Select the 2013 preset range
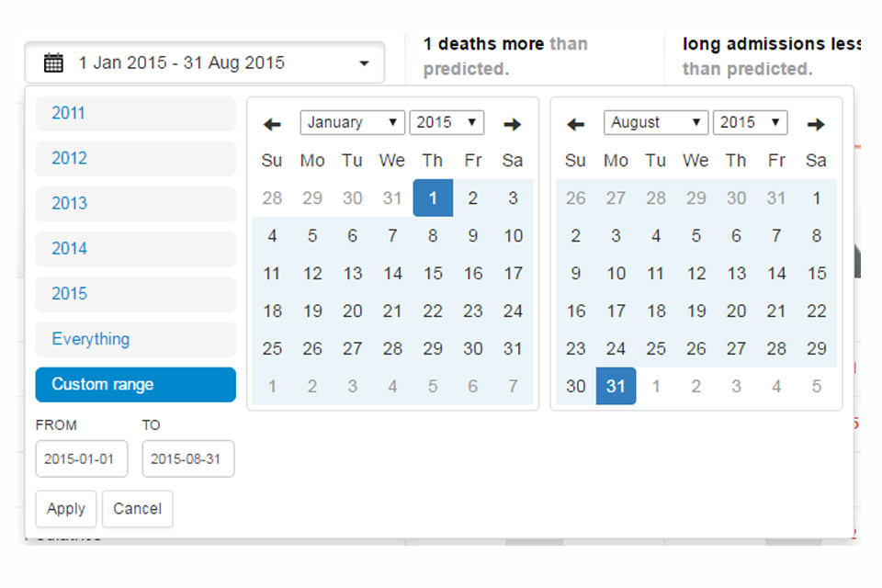 (136, 204)
